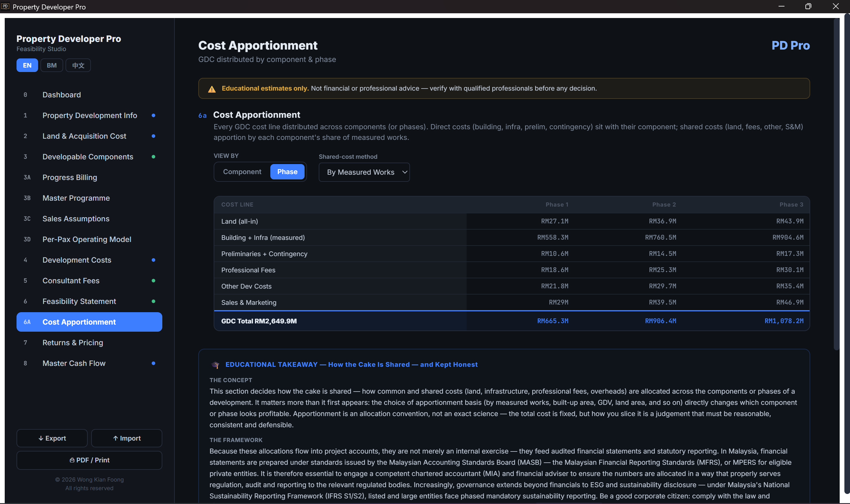The image size is (850, 504).
Task: Go to Sales Assumptions
Action: 89,219
